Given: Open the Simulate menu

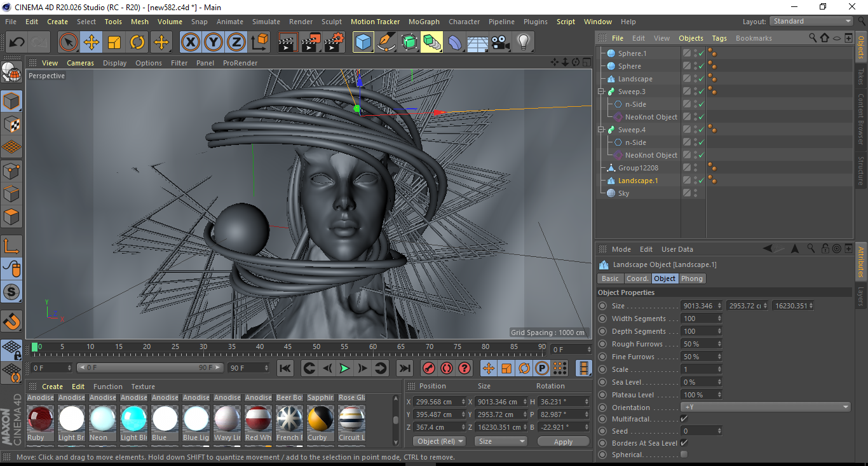Looking at the screenshot, I should coord(266,22).
